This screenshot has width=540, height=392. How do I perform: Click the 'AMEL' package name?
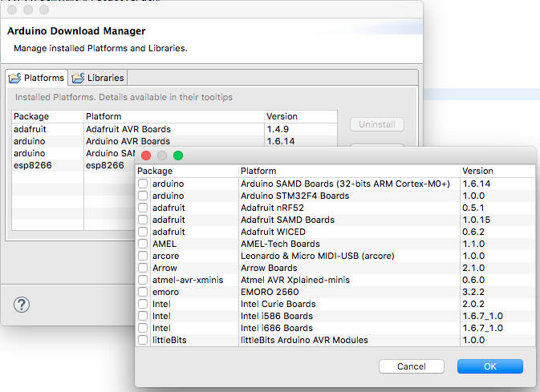164,244
